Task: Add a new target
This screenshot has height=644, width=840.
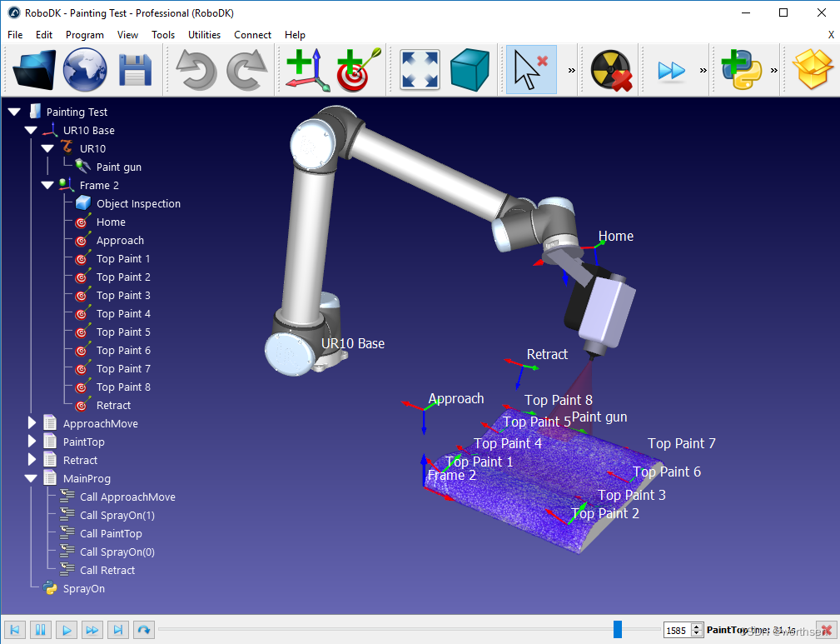Action: point(358,70)
